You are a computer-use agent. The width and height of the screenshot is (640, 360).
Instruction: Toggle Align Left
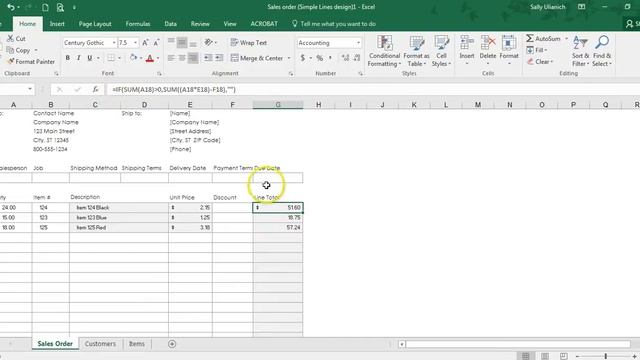171,58
